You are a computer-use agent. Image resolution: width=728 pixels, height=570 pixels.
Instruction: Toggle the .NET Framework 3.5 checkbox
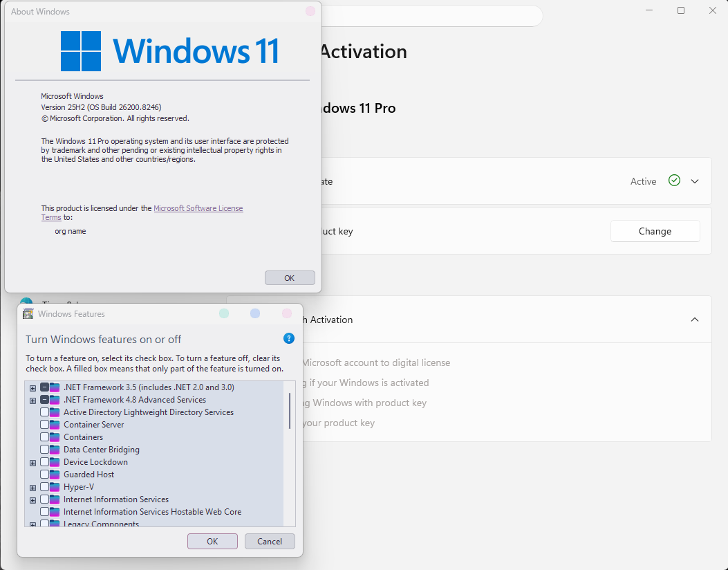click(44, 387)
